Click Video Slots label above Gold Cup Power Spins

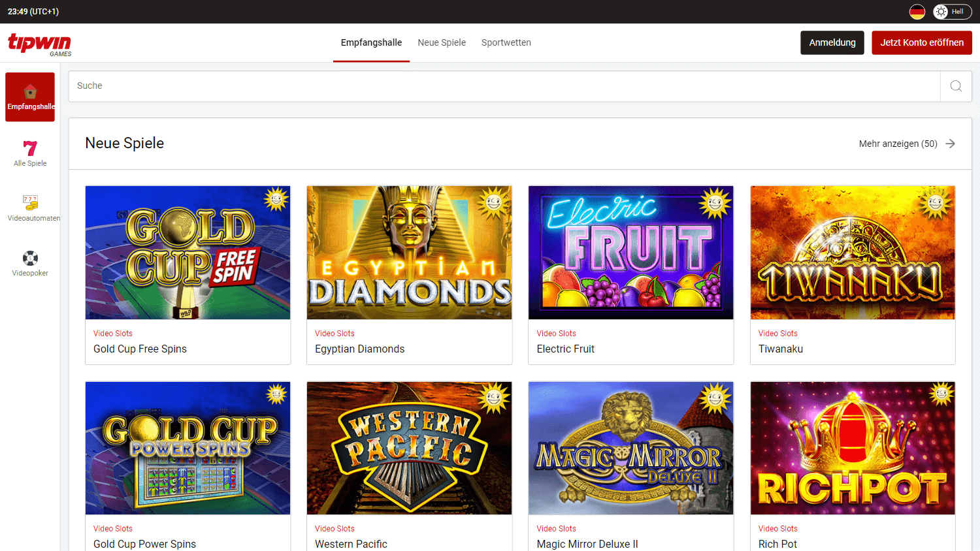(x=113, y=529)
